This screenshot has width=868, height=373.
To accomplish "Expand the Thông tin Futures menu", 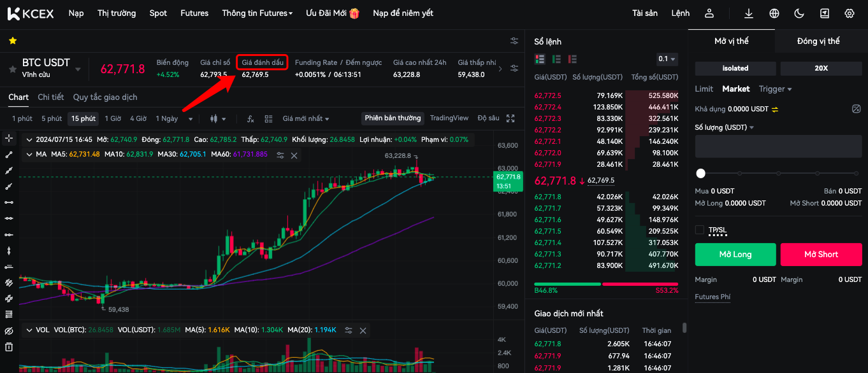I will [257, 13].
